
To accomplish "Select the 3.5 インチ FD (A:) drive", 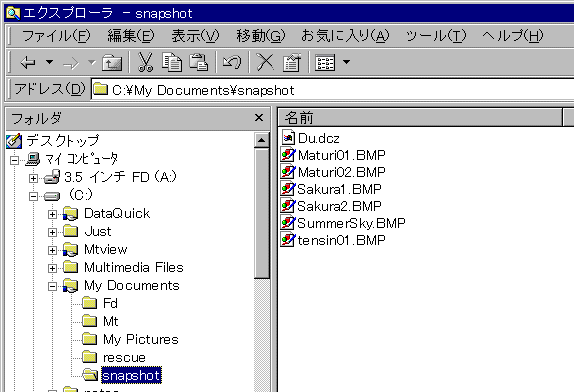I will click(120, 177).
